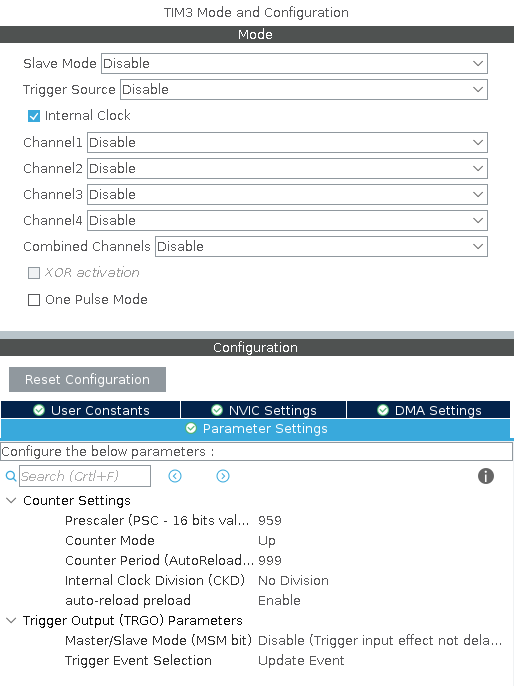The height and width of the screenshot is (686, 514).
Task: Go to next search result arrow
Action: point(223,476)
